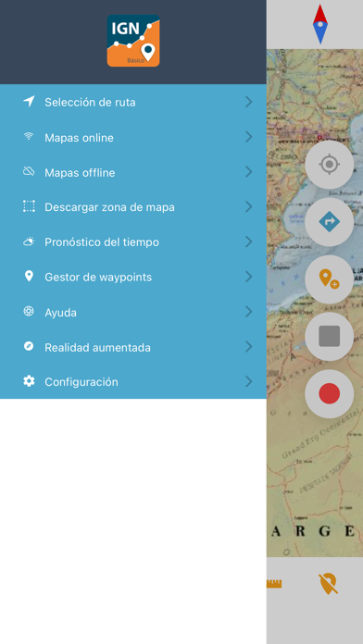Tap the crossed-cloud icon beside Mapas offline

click(x=29, y=172)
